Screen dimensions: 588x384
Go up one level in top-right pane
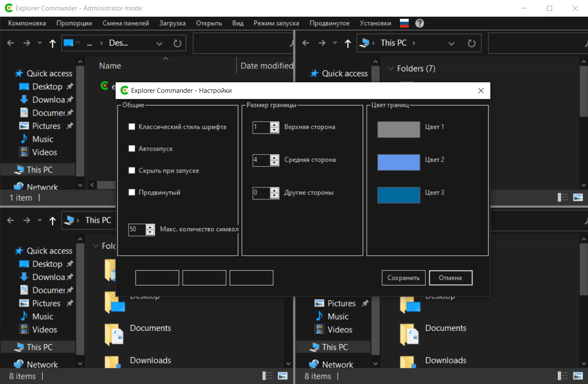pos(348,43)
